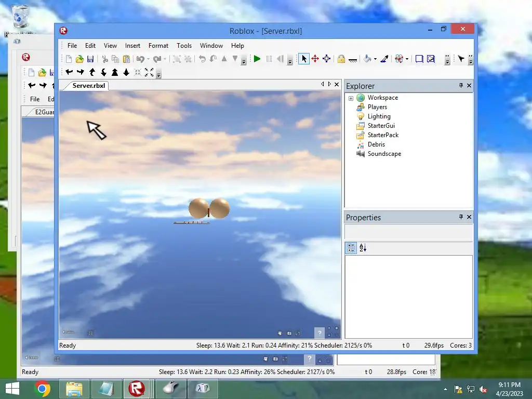
Task: Open the Tools menu
Action: (184, 46)
